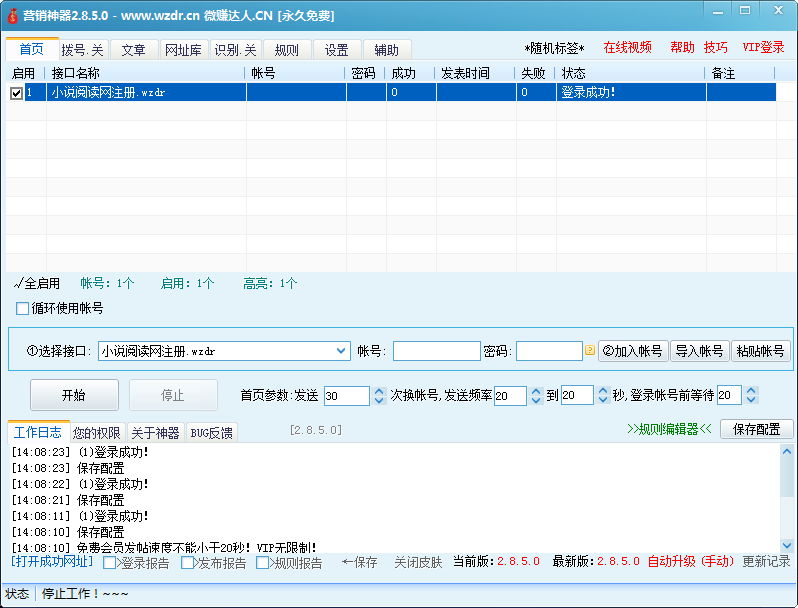Toggle the 登录报告 checkbox
The width and height of the screenshot is (798, 608).
coord(110,563)
